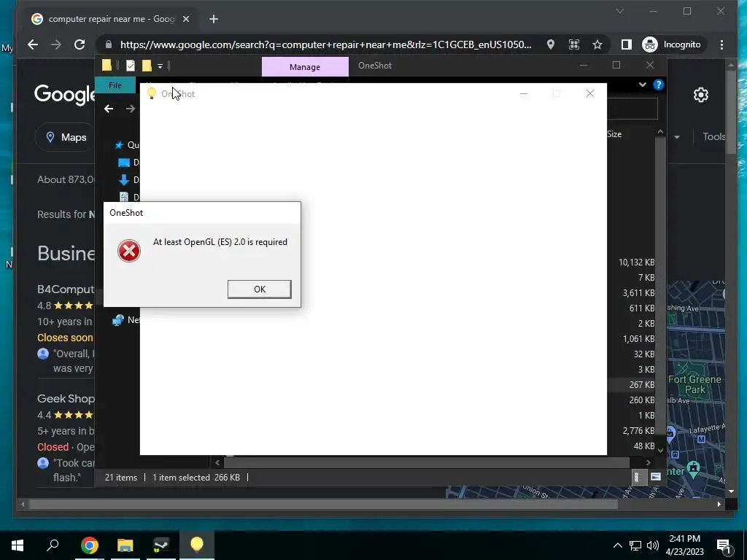Open File Explorer from taskbar

(125, 545)
